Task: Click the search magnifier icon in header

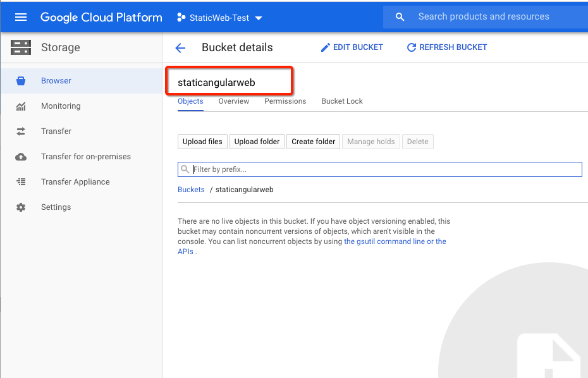Action: click(400, 17)
